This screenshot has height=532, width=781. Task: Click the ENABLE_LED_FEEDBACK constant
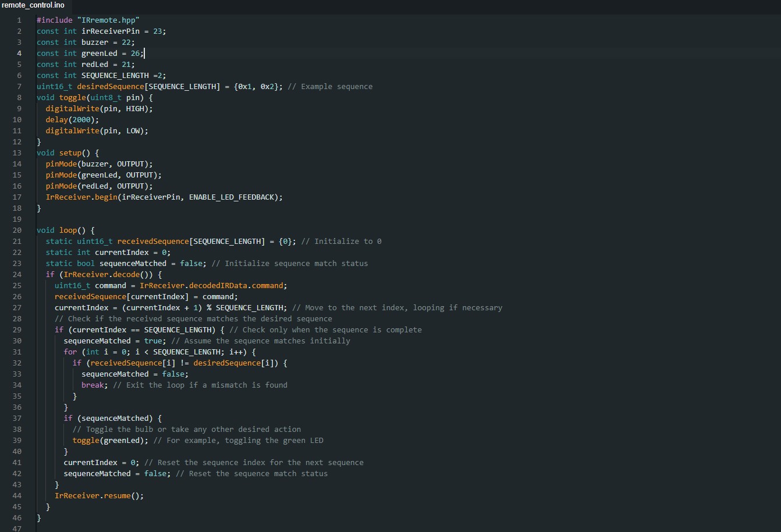point(232,197)
